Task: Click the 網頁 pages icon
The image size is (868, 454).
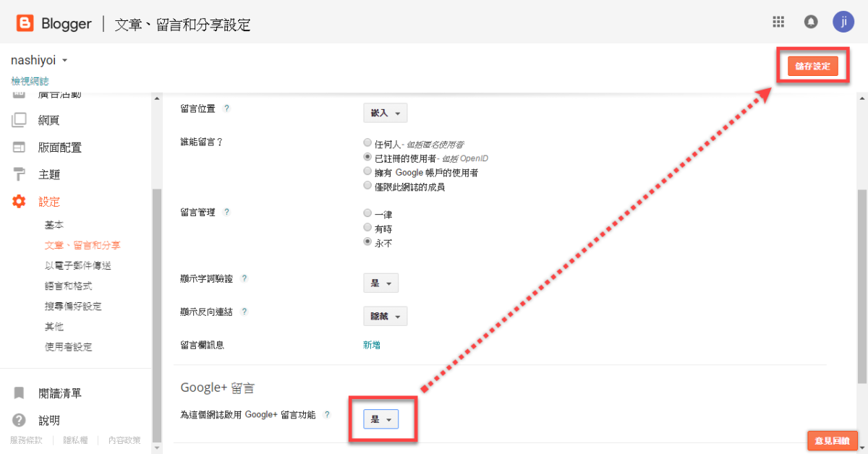Action: pyautogui.click(x=19, y=120)
